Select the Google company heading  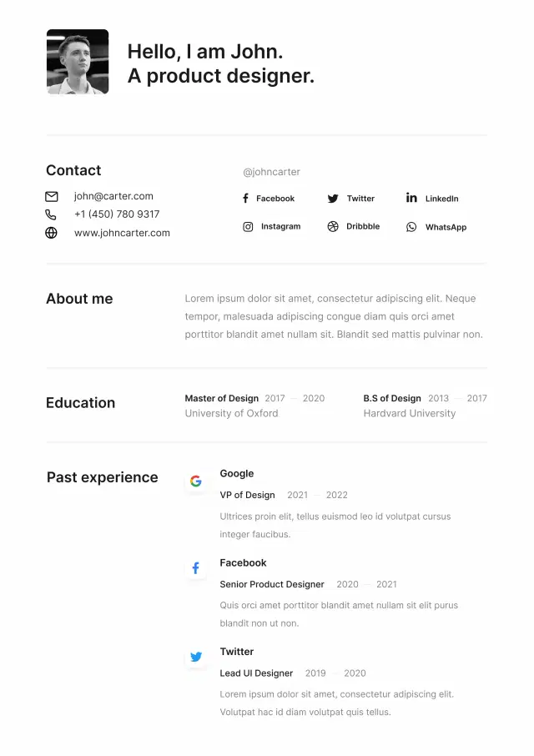237,473
